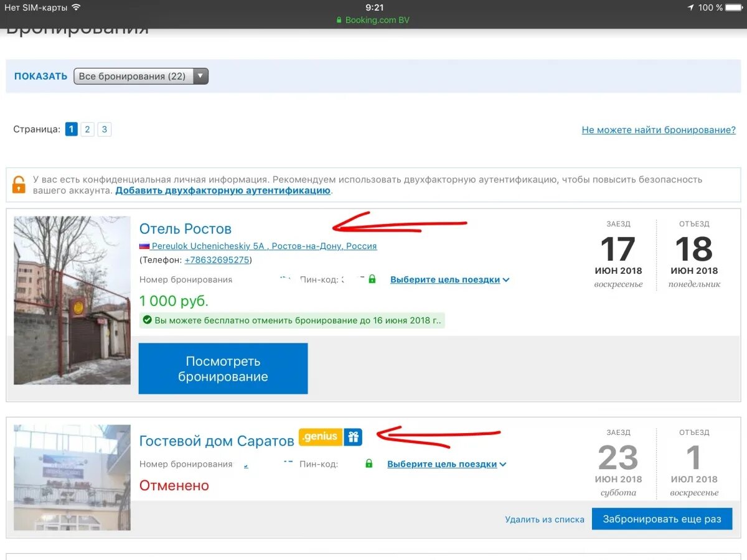Click the green checkmark free cancellation icon
This screenshot has width=747, height=560.
pos(148,320)
